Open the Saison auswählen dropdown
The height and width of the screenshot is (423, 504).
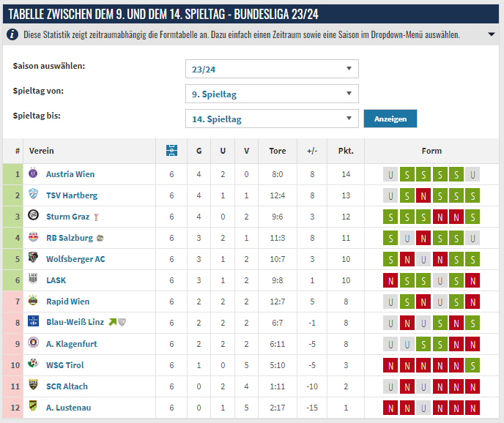[272, 69]
